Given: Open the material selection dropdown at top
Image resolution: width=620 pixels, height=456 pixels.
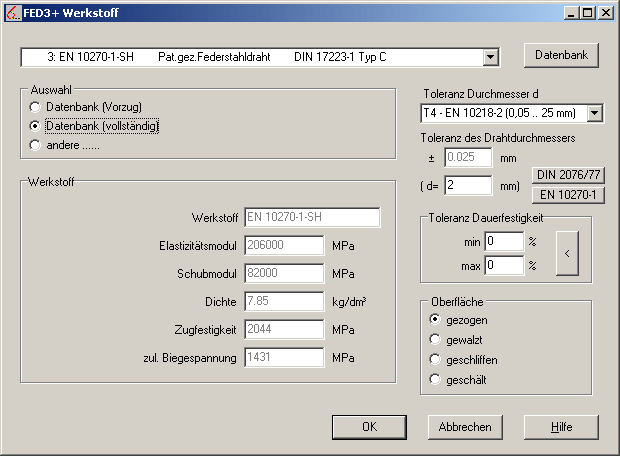Looking at the screenshot, I should click(x=490, y=58).
